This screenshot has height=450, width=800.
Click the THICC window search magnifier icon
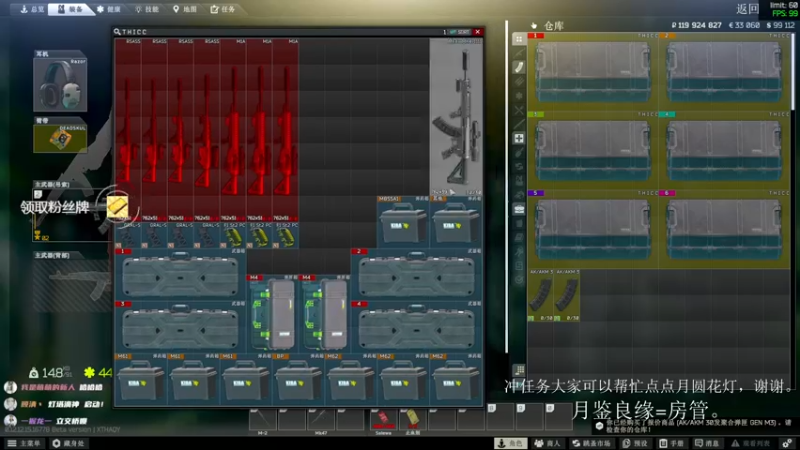(117, 32)
